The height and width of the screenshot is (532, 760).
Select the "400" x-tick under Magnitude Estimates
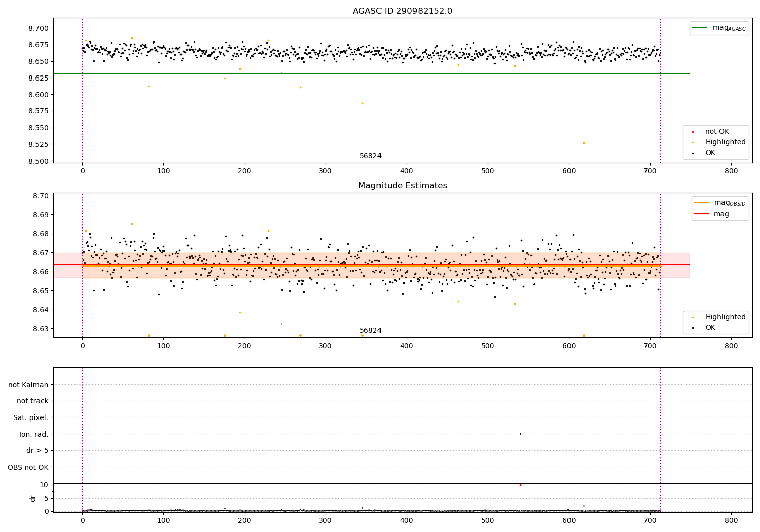(x=407, y=346)
